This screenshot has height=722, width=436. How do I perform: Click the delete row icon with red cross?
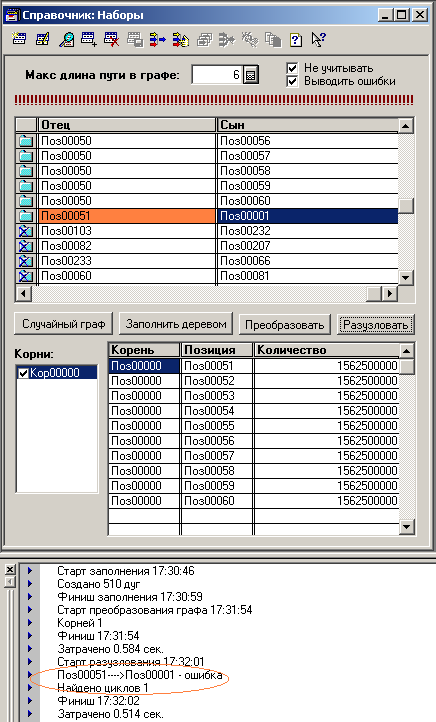[111, 40]
